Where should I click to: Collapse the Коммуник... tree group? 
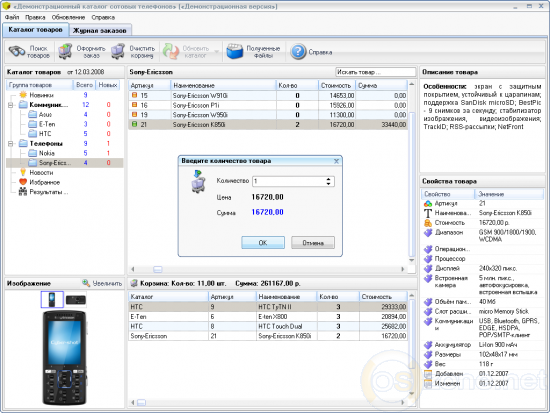point(11,105)
